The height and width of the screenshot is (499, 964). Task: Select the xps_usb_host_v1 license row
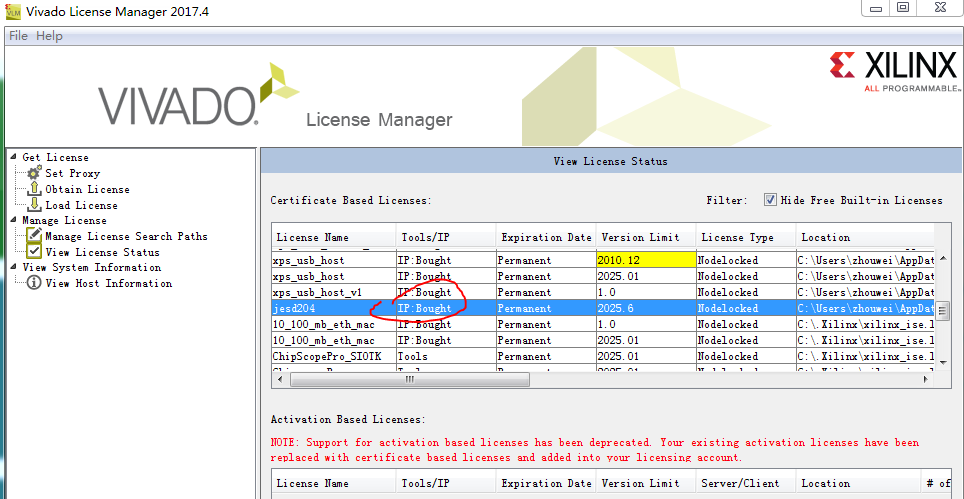[603, 293]
